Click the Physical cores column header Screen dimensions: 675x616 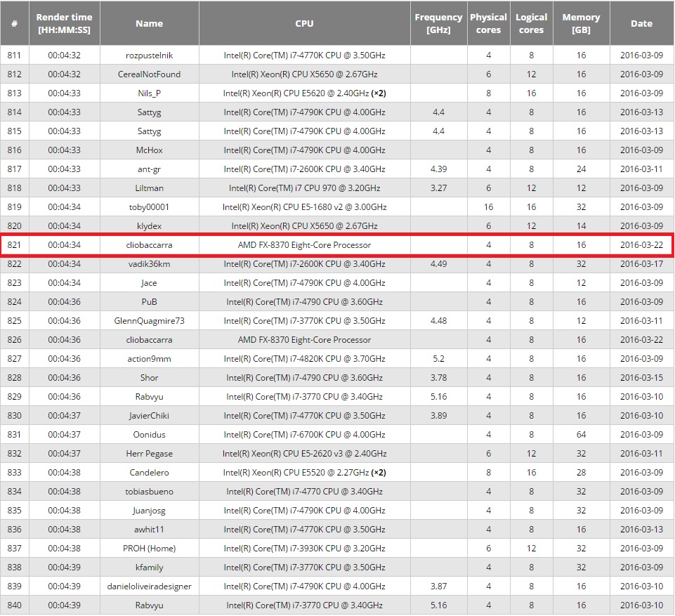[488, 23]
